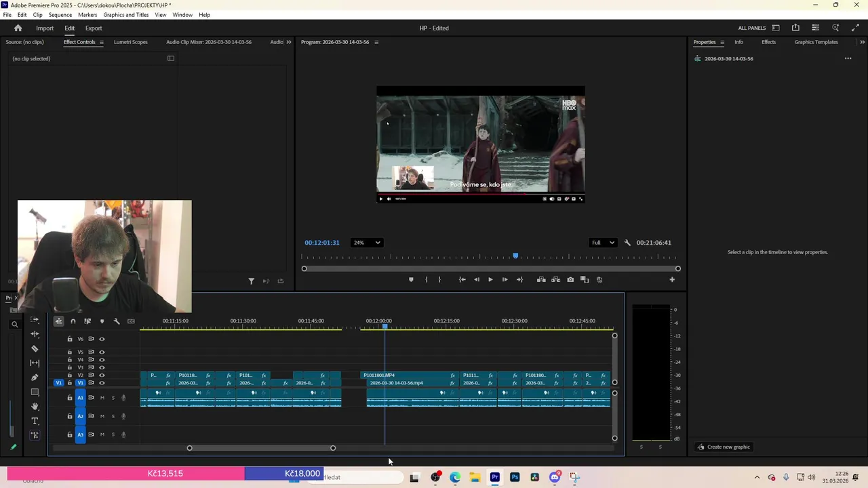Go to In point
868x488 pixels.
click(x=462, y=279)
